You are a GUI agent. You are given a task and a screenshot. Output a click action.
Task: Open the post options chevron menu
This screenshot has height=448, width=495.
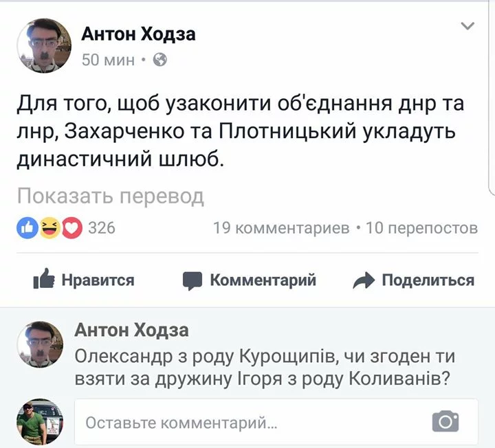tap(467, 27)
